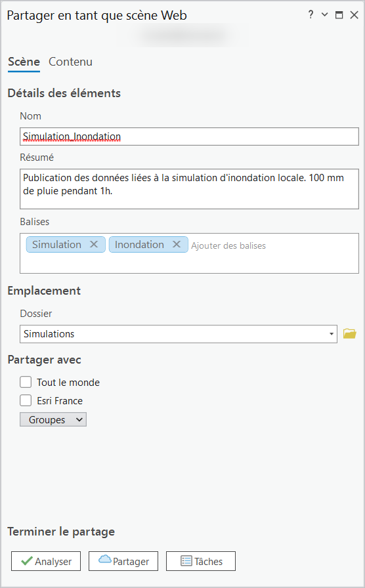Maximize the sharing pane window
The width and height of the screenshot is (365, 588).
[x=339, y=15]
